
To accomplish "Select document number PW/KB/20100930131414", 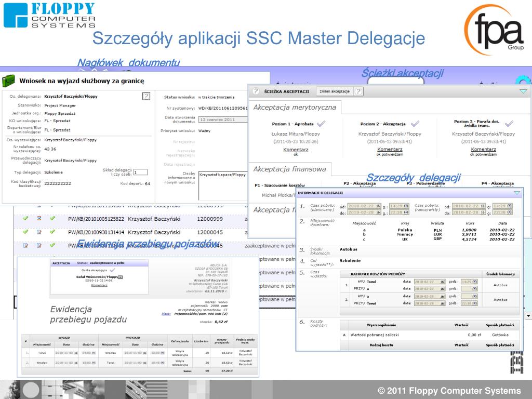I will [x=96, y=232].
